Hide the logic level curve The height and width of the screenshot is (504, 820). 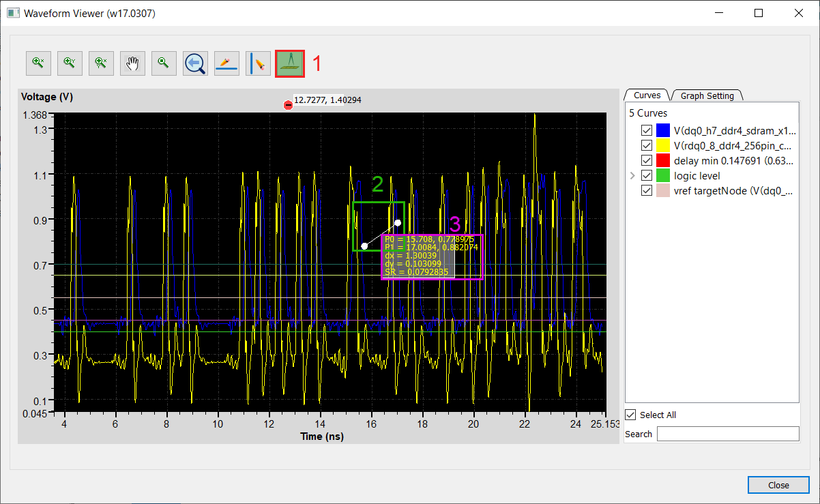click(646, 175)
